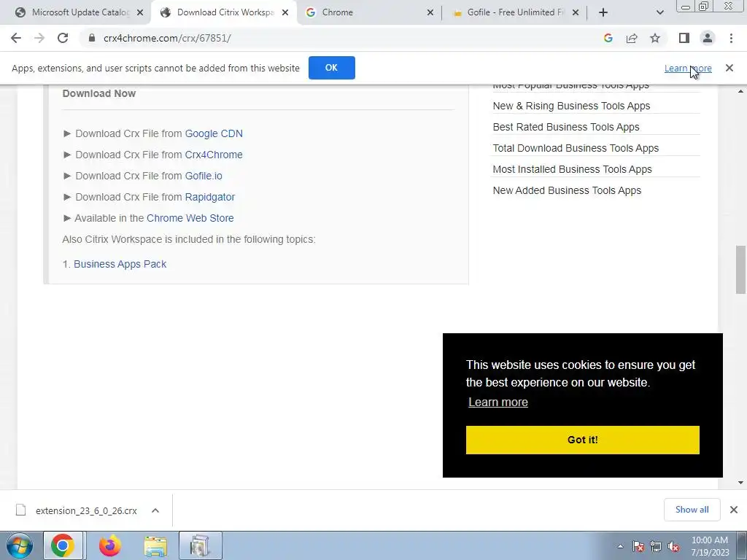747x560 pixels.
Task: Click the forward navigation arrow
Action: (39, 38)
